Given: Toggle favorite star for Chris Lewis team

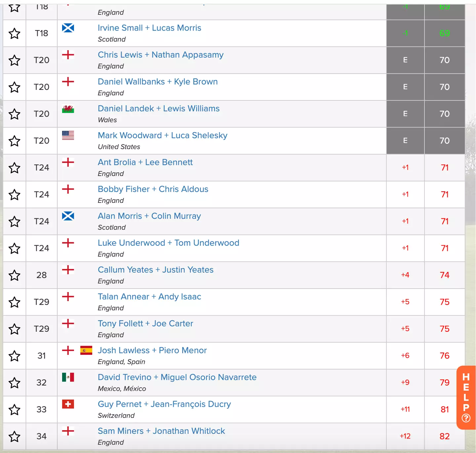Looking at the screenshot, I should (14, 60).
